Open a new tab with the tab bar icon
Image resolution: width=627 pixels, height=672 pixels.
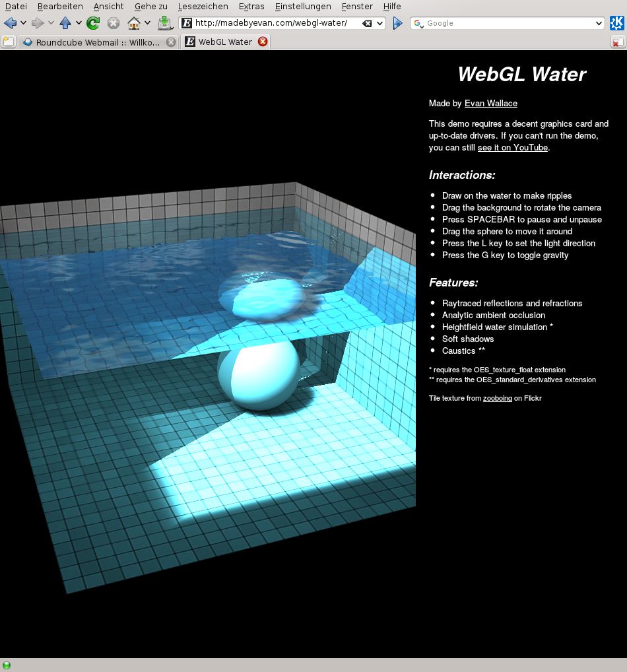(x=8, y=42)
